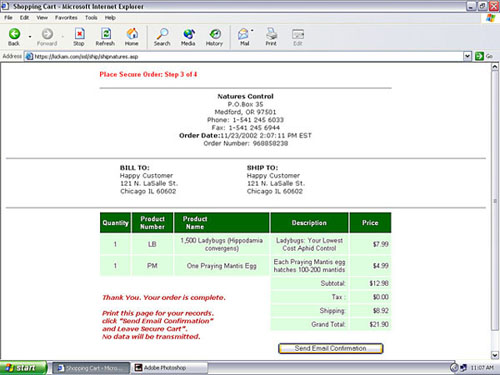Click the Quantity column header
This screenshot has width=500, height=375.
click(x=115, y=223)
